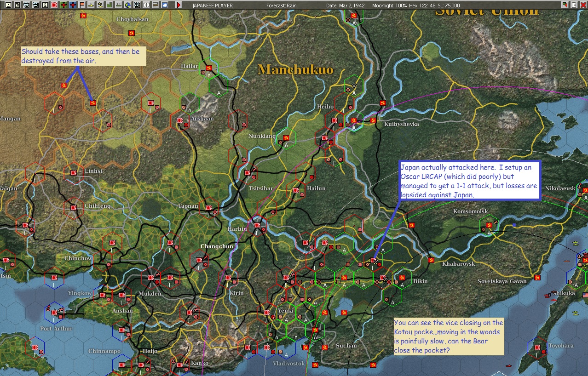Click the 'Changchun' city label

point(217,246)
